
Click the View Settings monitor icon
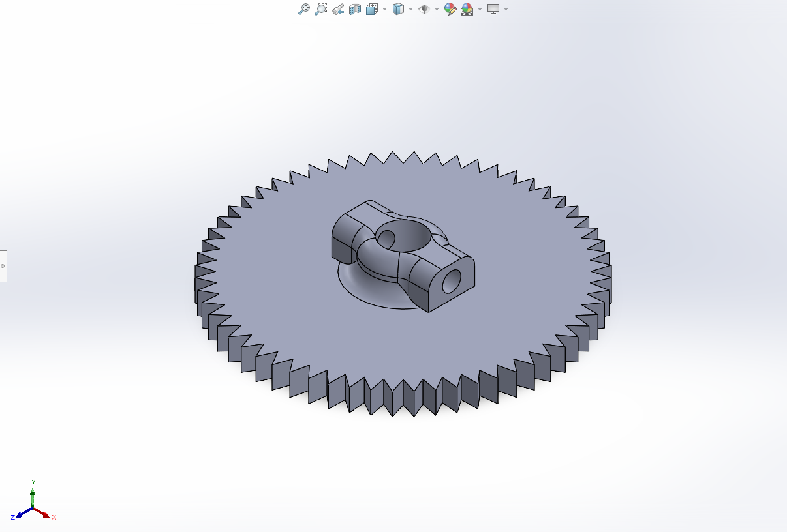493,9
